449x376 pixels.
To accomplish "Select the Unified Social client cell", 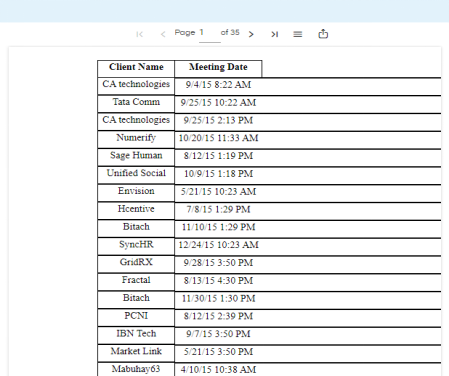I will tap(136, 175).
